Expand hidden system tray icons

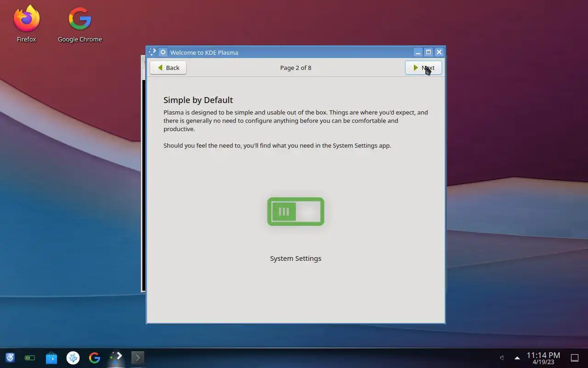click(517, 357)
